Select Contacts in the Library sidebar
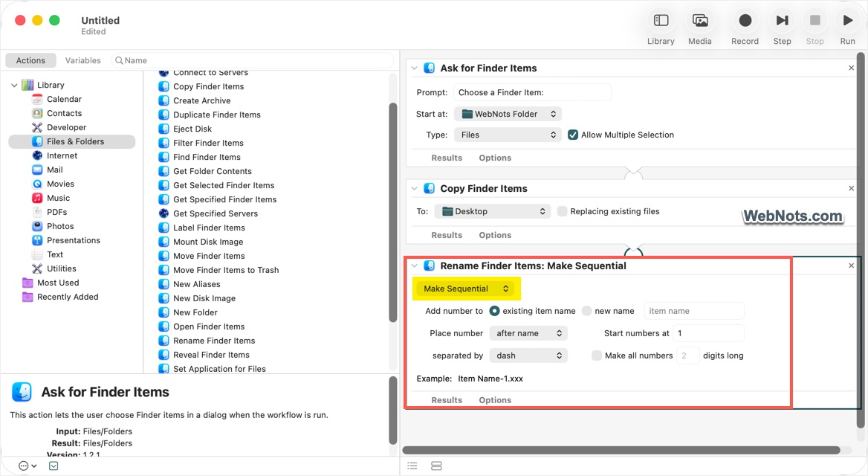 pyautogui.click(x=64, y=113)
